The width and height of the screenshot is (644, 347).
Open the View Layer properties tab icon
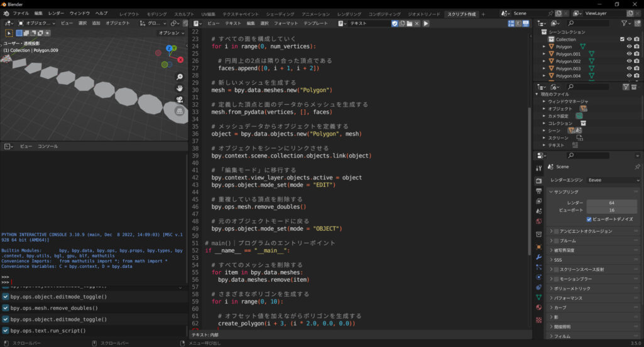539,201
